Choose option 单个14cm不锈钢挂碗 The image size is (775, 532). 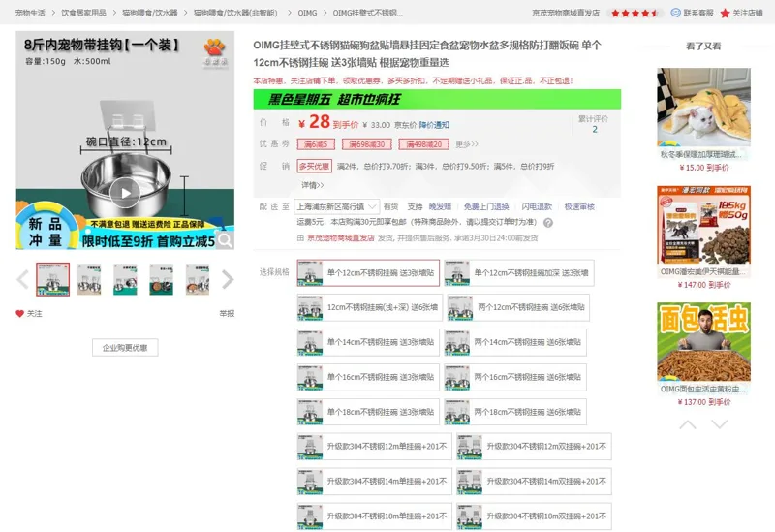click(368, 342)
